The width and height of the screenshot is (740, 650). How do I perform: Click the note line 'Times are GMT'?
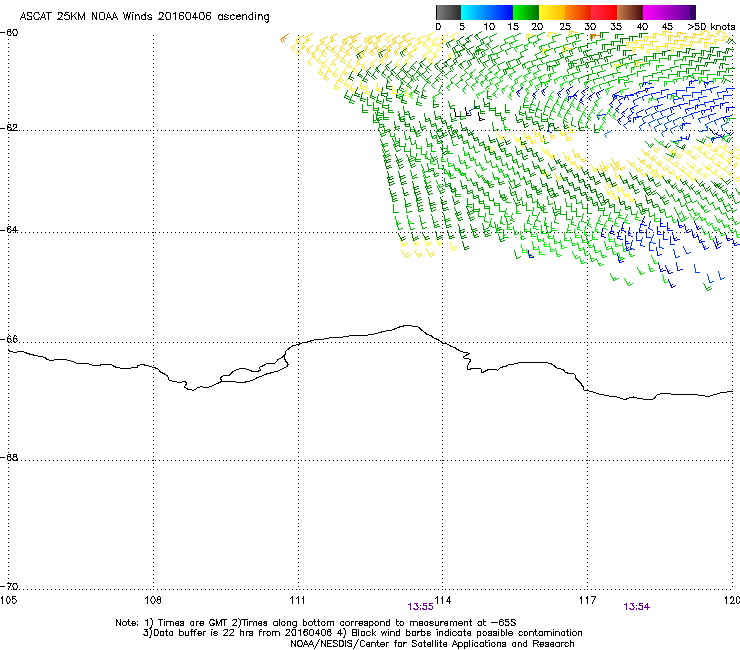pos(192,623)
